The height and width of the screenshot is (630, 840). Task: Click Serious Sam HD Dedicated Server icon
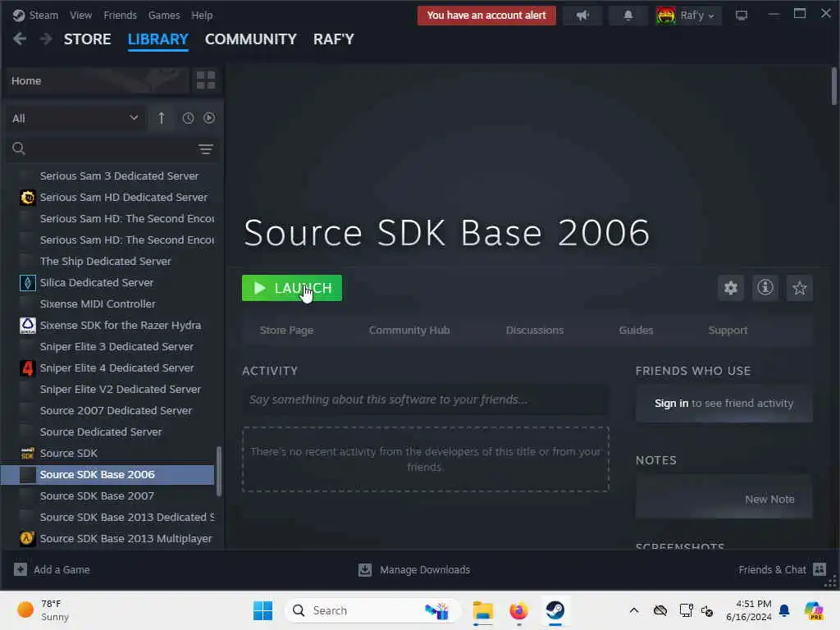pyautogui.click(x=27, y=197)
